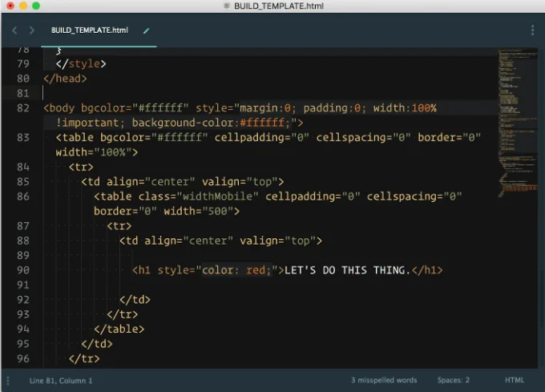Click the <body bgcolor="#ffffff" text
The height and width of the screenshot is (392, 545).
(x=116, y=108)
